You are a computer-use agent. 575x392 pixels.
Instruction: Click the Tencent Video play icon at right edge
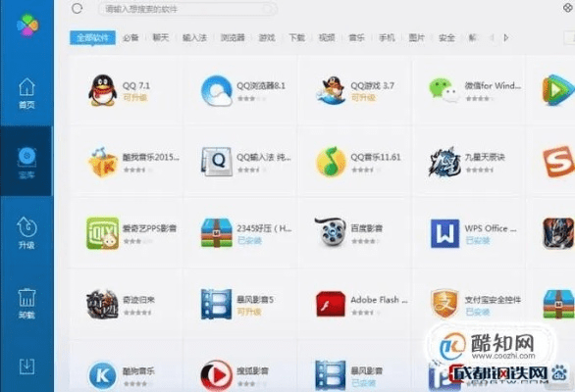coord(558,90)
